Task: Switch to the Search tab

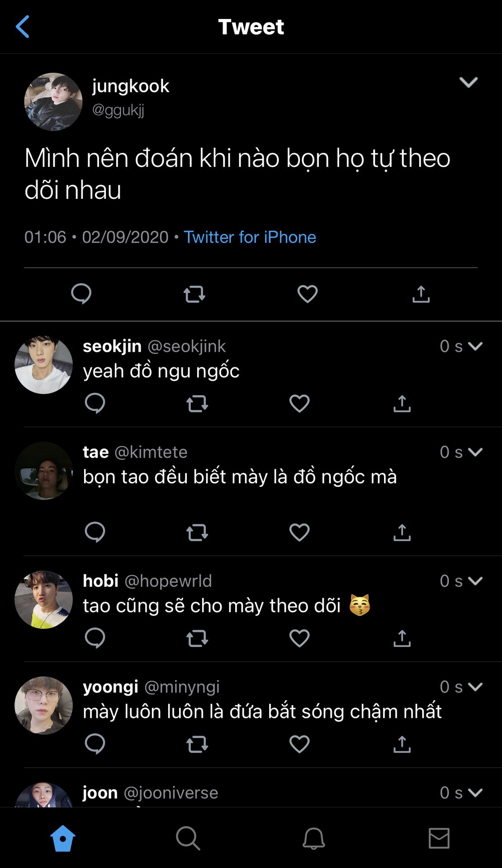Action: tap(188, 838)
